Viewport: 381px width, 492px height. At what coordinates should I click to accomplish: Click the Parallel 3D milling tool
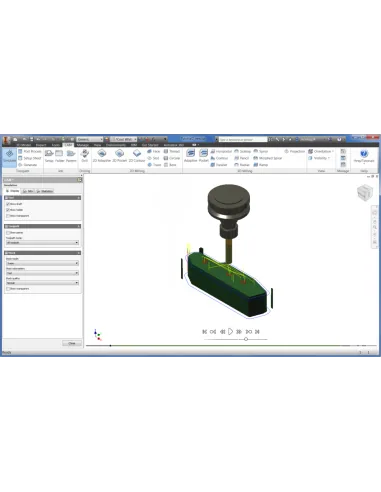[219, 165]
